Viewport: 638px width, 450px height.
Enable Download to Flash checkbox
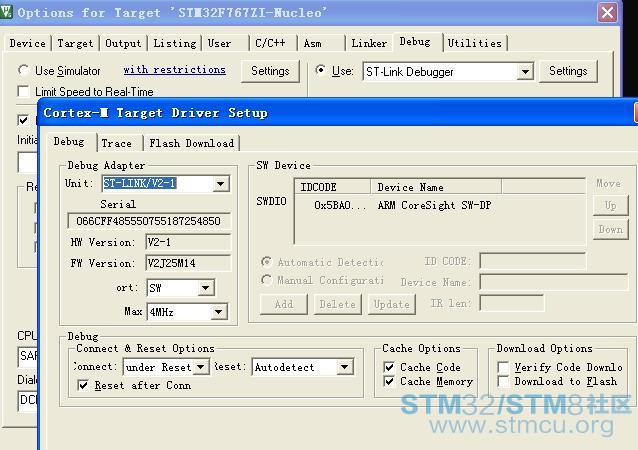click(x=503, y=381)
